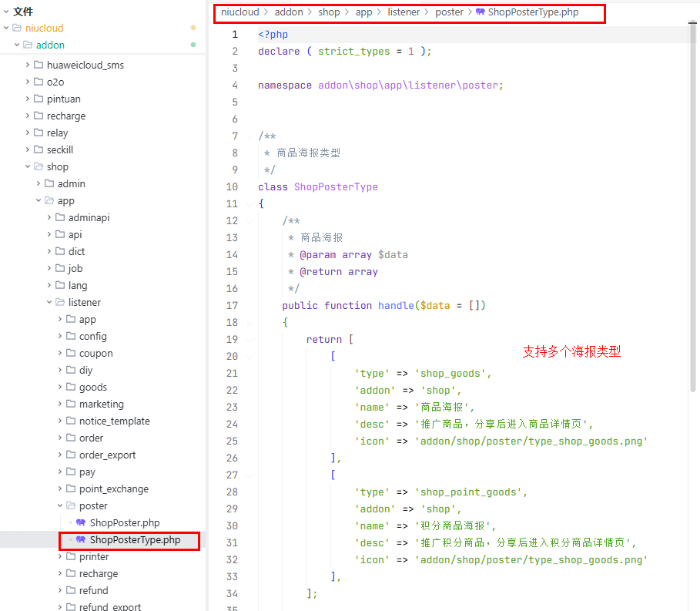Image resolution: width=700 pixels, height=611 pixels.
Task: Fold the return array at line 19
Action: pos(250,340)
